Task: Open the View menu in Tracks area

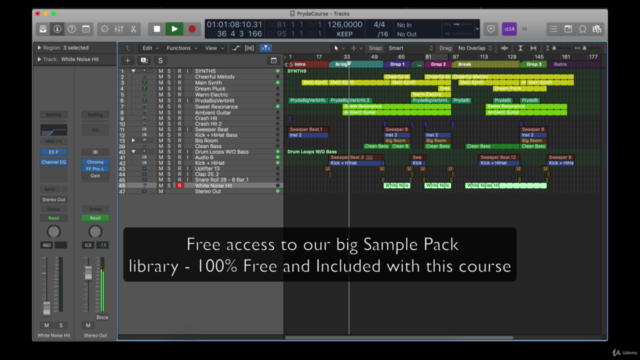Action: point(214,48)
